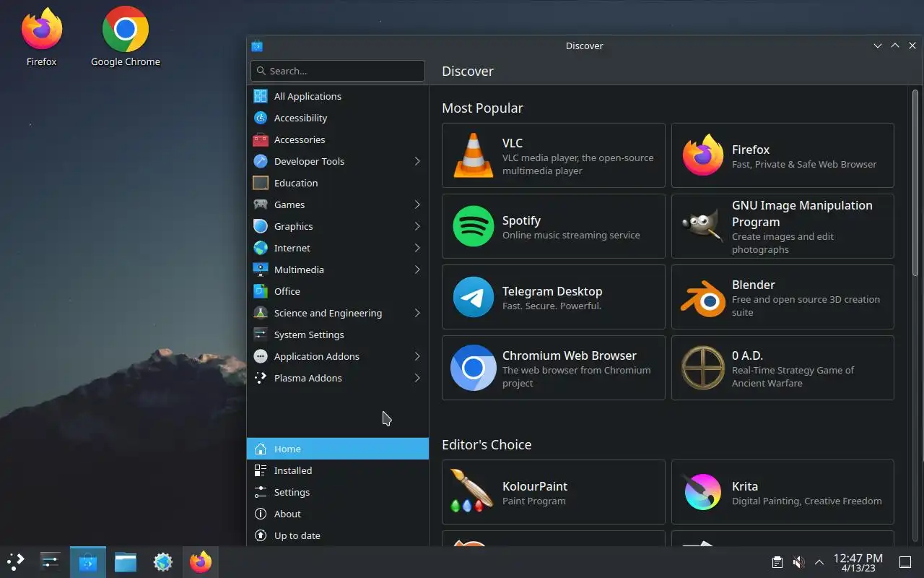This screenshot has width=924, height=578.
Task: Expand the Plasma Addons arrow
Action: [x=417, y=378]
